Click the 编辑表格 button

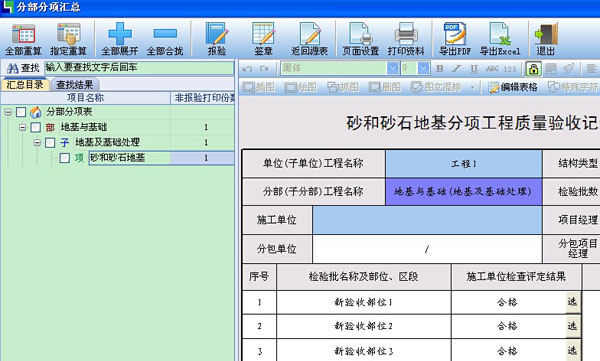click(513, 87)
